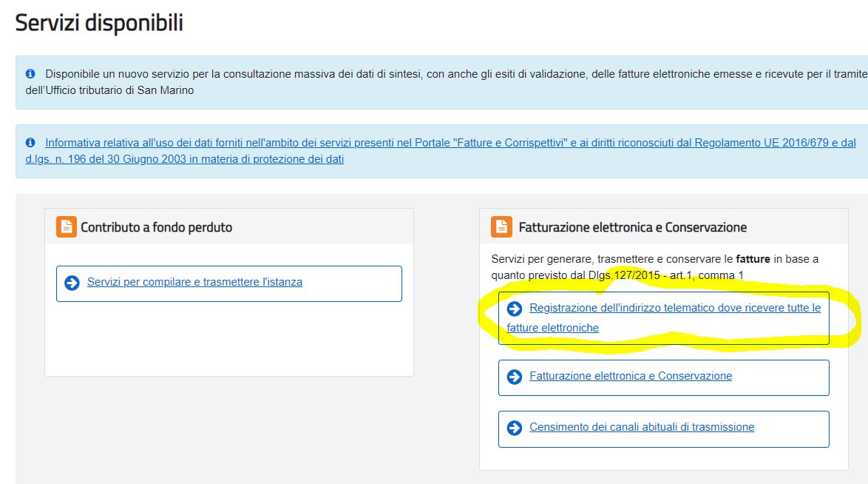The height and width of the screenshot is (484, 868).
Task: Open Registrazione dell'indirizzo telematico link
Action: [x=674, y=308]
